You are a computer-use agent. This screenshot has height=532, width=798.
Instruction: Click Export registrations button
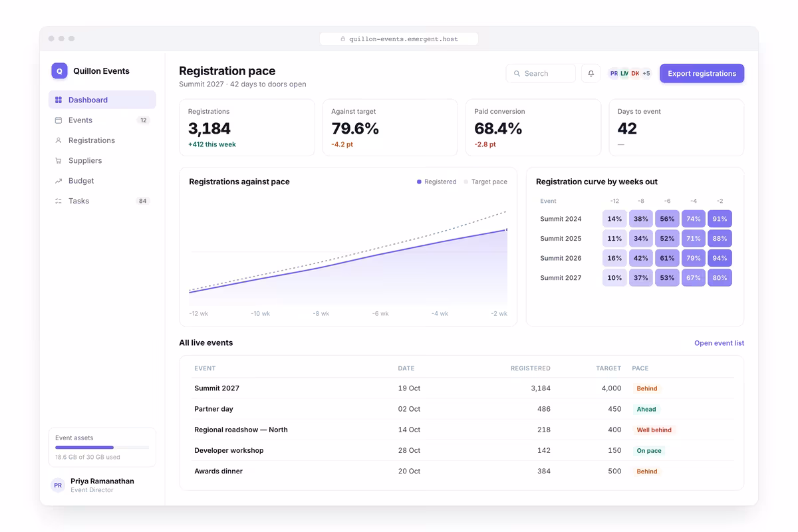click(x=702, y=73)
